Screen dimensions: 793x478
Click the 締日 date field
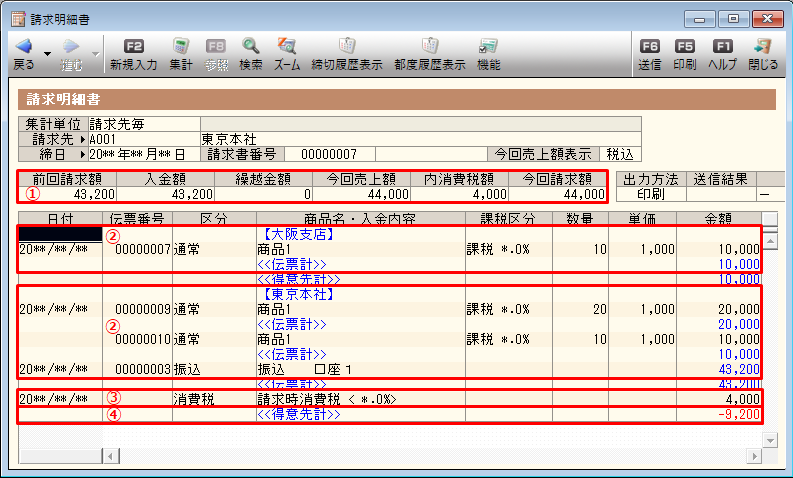click(145, 154)
